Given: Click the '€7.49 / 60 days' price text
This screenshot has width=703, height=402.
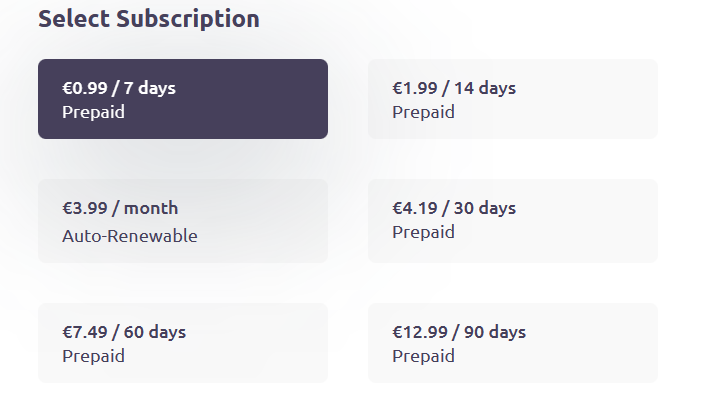Looking at the screenshot, I should (124, 332).
